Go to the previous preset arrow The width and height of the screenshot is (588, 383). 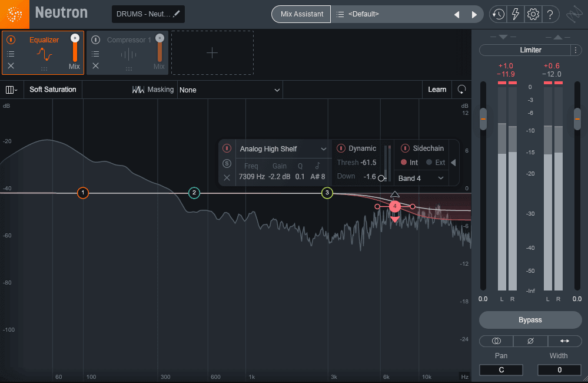pos(457,14)
